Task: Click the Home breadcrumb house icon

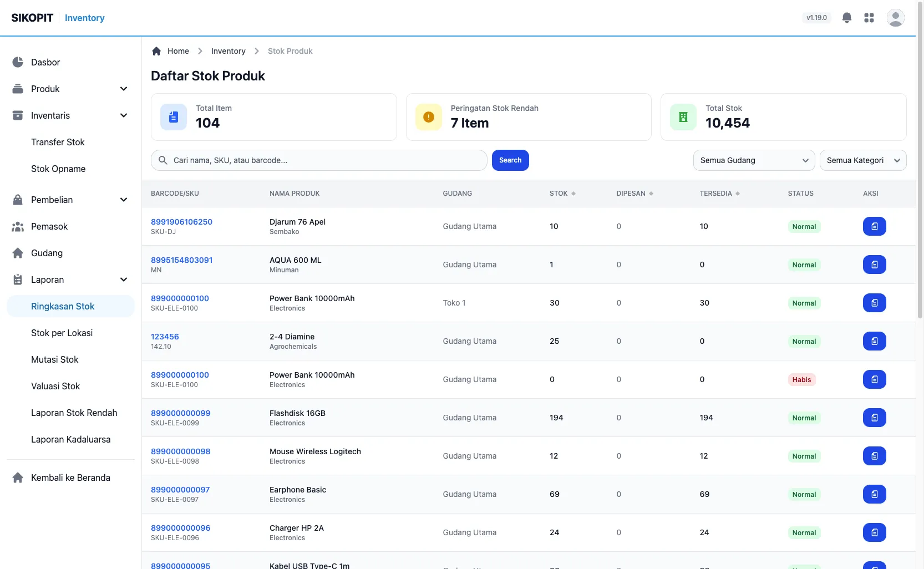Action: 156,51
